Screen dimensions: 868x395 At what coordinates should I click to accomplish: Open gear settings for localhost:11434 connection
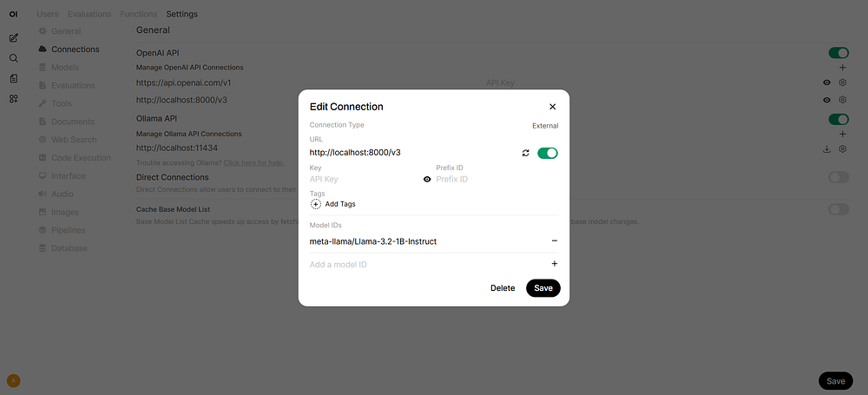click(x=843, y=148)
